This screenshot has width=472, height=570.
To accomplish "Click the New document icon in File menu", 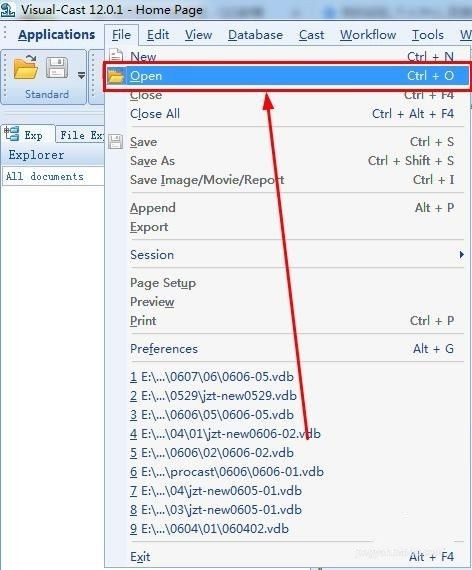I will click(116, 55).
